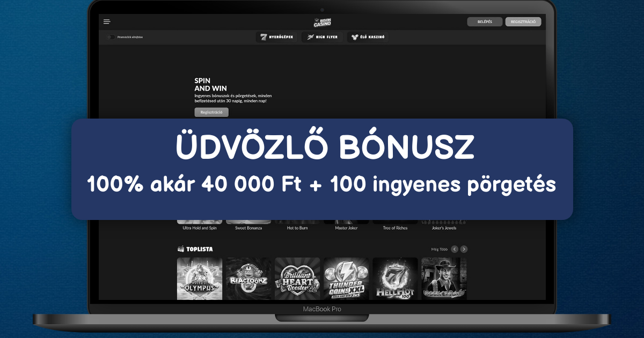Click Regisztráció in the top header
Screen dimensions: 644x338
(x=523, y=22)
